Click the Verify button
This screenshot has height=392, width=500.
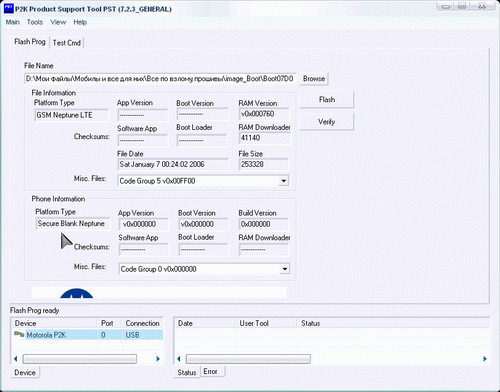click(327, 122)
